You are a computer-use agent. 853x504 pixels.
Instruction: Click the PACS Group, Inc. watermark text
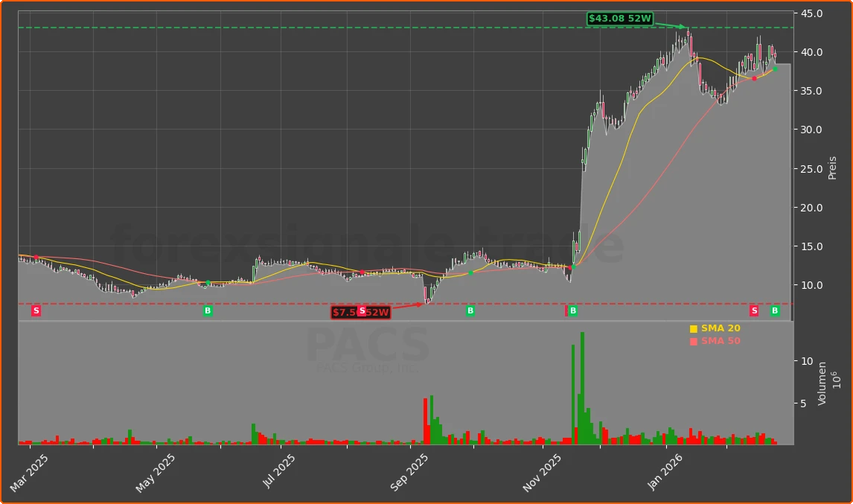tap(368, 367)
